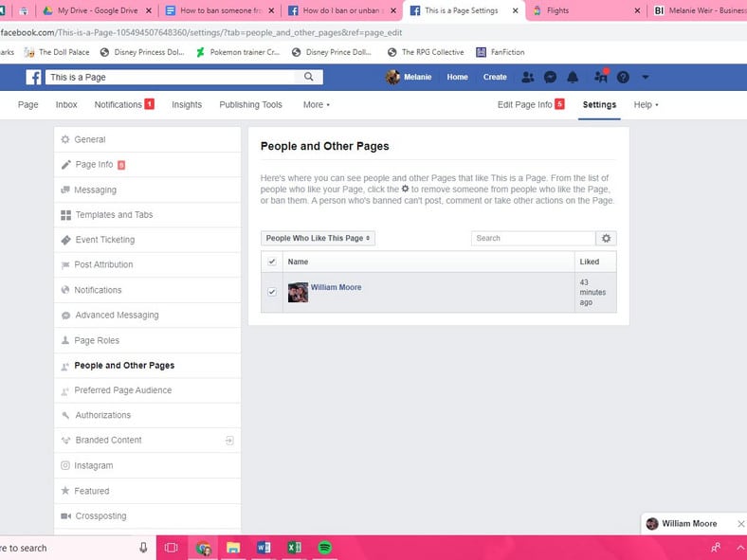The height and width of the screenshot is (560, 747).
Task: Open Templates and Tabs settings
Action: 147,215
